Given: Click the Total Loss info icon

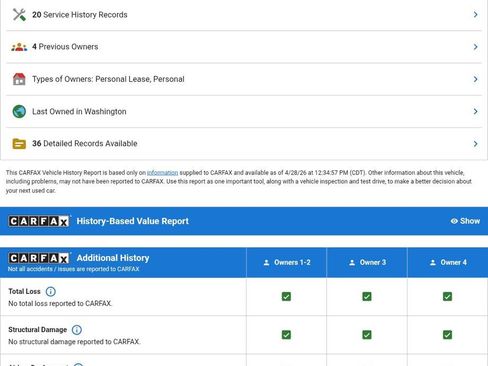Looking at the screenshot, I should tap(50, 292).
